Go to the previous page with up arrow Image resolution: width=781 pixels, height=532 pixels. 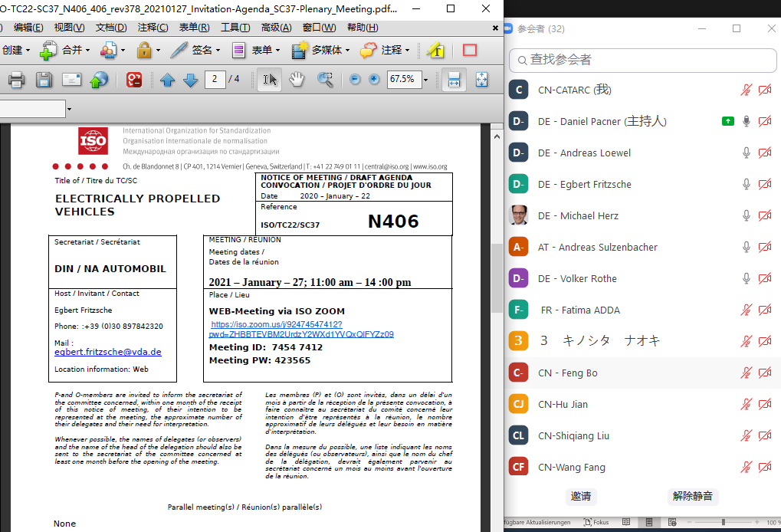pyautogui.click(x=168, y=80)
